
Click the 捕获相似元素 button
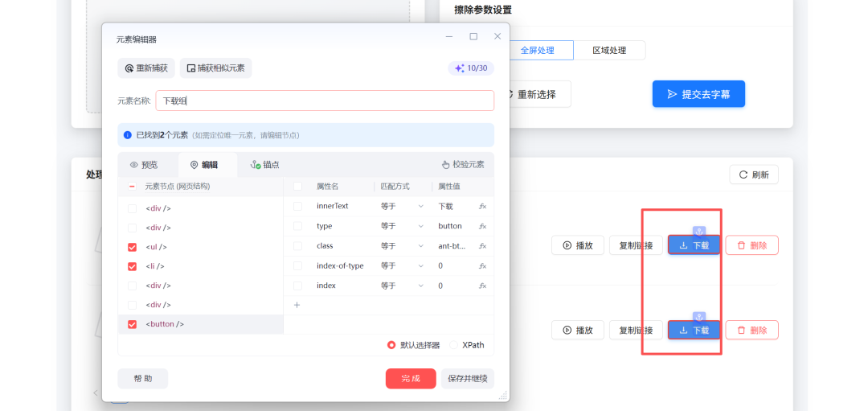pyautogui.click(x=215, y=68)
